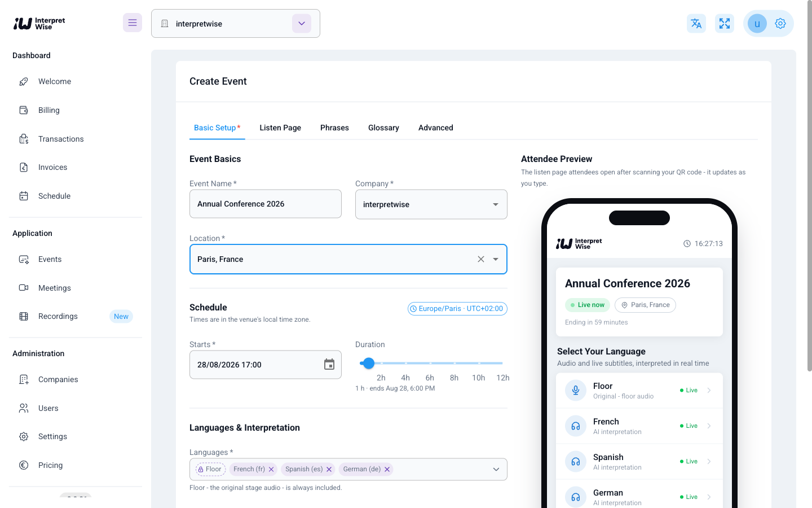Click the Meetings video camera icon
812x508 pixels.
(x=24, y=288)
